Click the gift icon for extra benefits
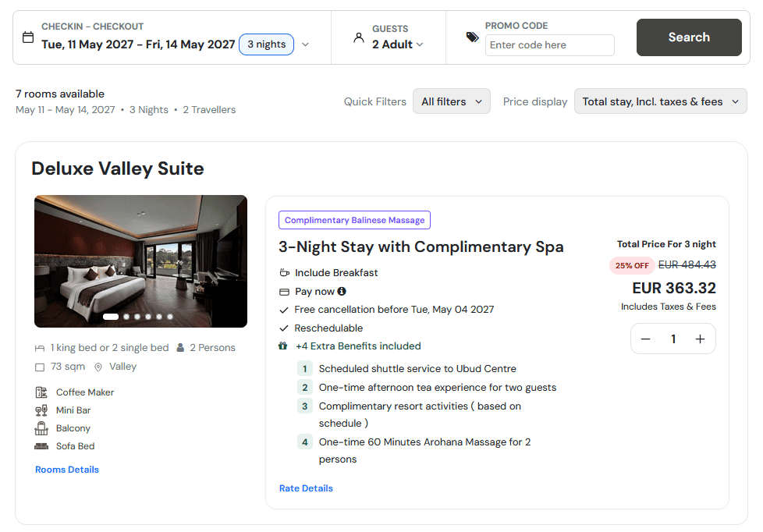This screenshot has height=532, width=763. click(x=282, y=346)
